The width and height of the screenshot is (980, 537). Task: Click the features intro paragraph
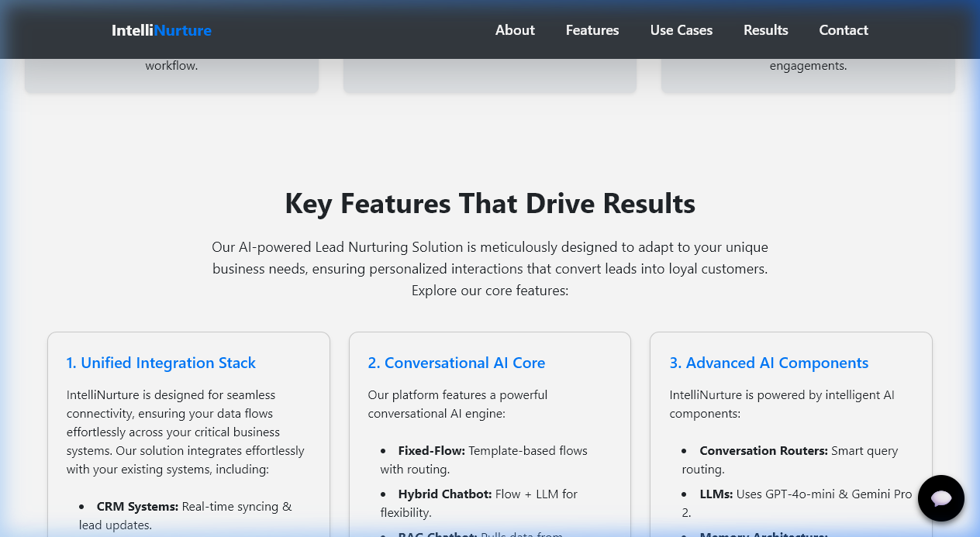point(490,270)
